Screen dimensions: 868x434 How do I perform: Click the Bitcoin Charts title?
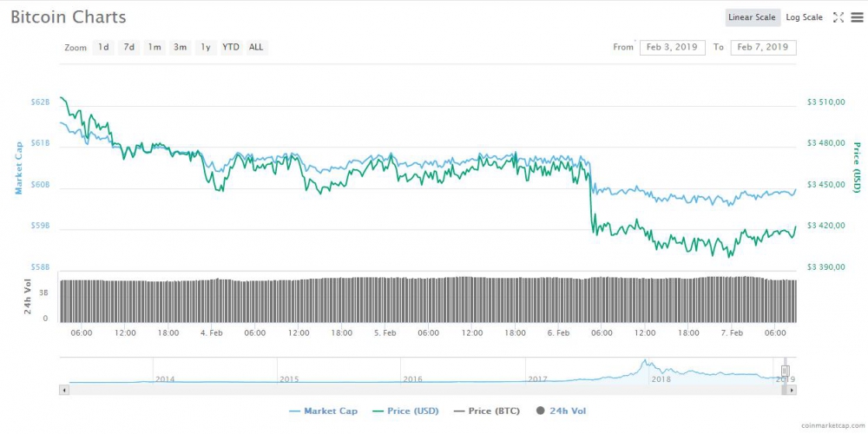tap(69, 17)
